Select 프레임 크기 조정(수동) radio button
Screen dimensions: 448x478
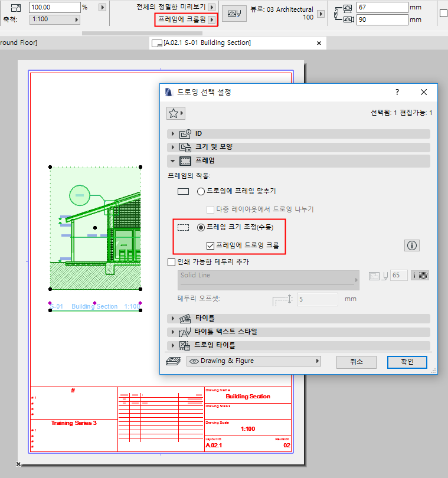[x=201, y=227]
